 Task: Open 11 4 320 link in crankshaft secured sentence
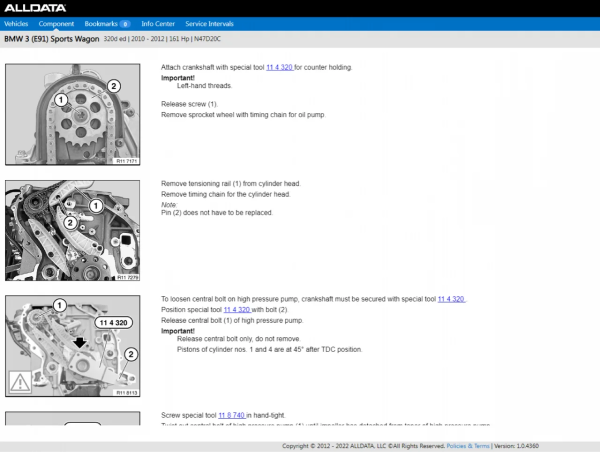click(451, 299)
